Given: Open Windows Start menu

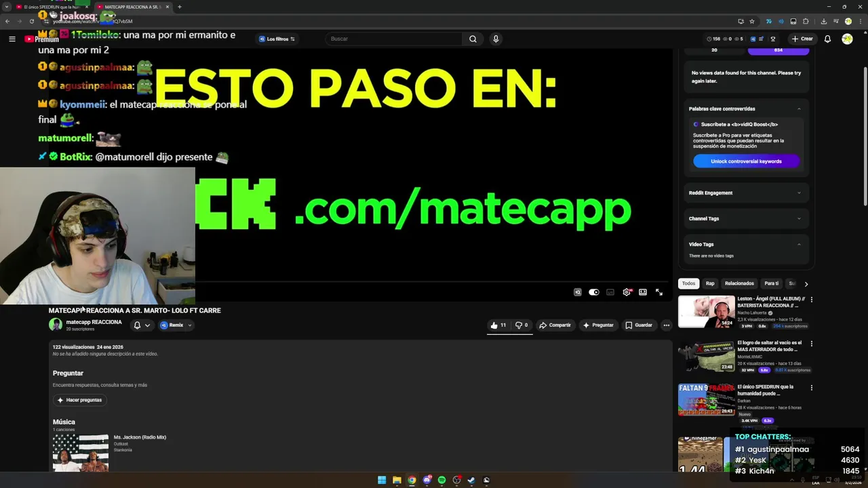Looking at the screenshot, I should (x=382, y=480).
